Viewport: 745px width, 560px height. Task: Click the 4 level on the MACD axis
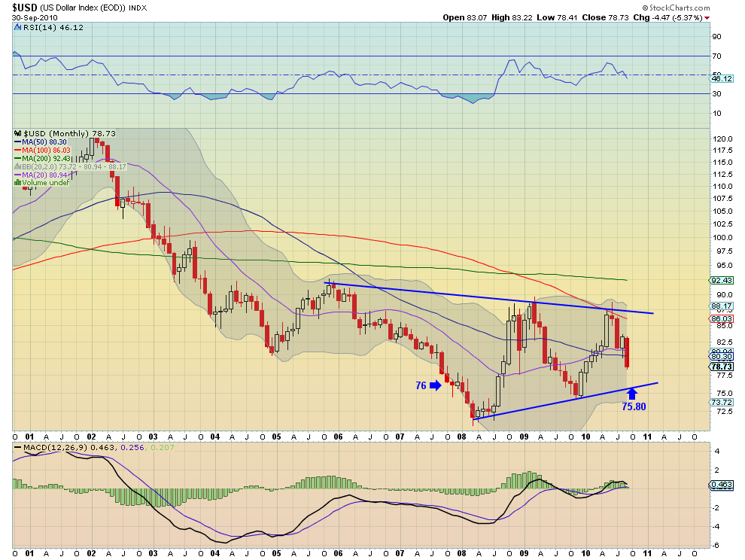[x=717, y=451]
